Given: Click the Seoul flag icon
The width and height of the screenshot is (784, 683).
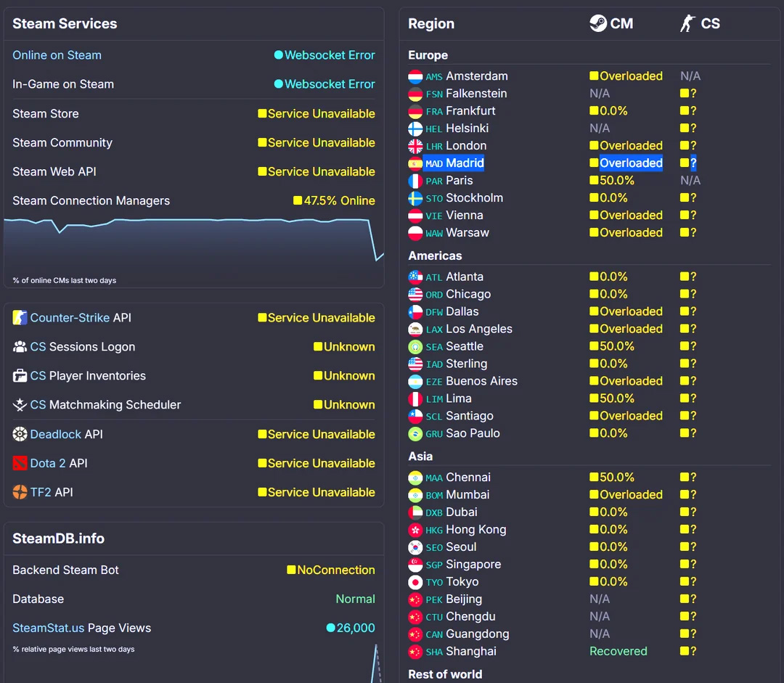Looking at the screenshot, I should tap(415, 547).
